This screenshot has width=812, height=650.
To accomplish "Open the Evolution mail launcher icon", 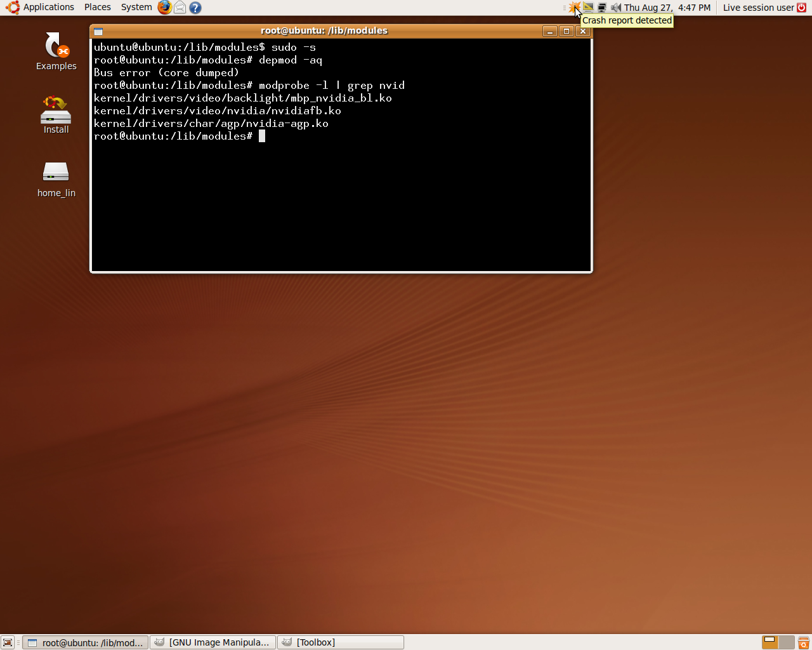I will pyautogui.click(x=180, y=8).
